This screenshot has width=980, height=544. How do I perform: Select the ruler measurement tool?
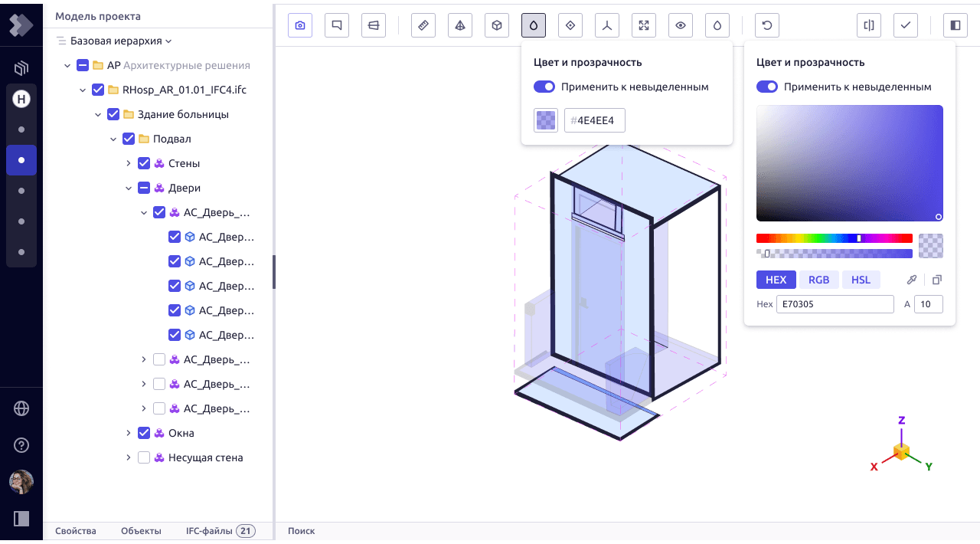tap(423, 25)
